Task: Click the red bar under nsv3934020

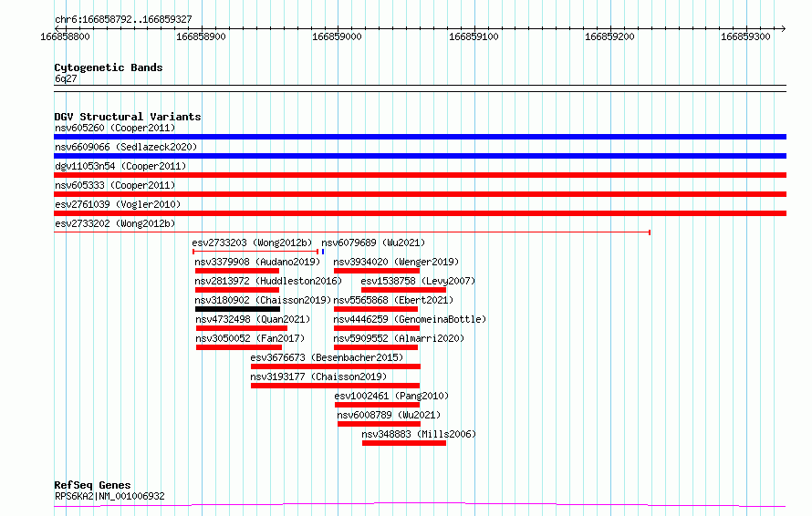Action: pos(377,271)
